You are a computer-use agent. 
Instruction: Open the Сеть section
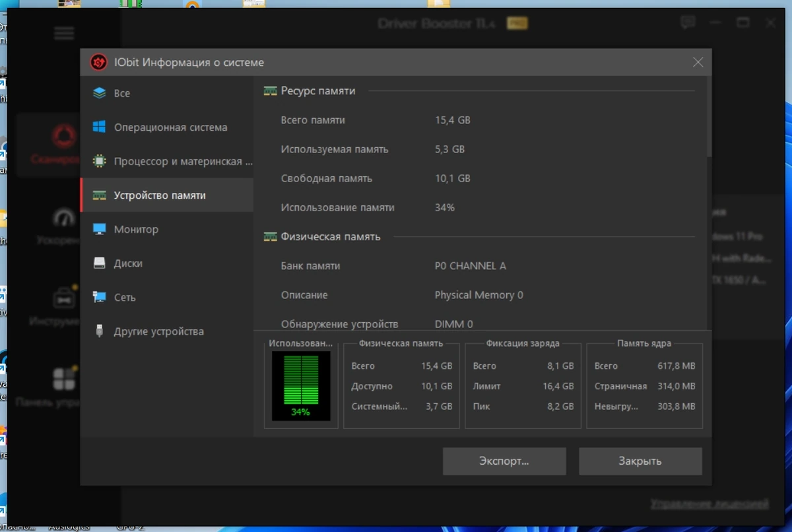coord(166,297)
